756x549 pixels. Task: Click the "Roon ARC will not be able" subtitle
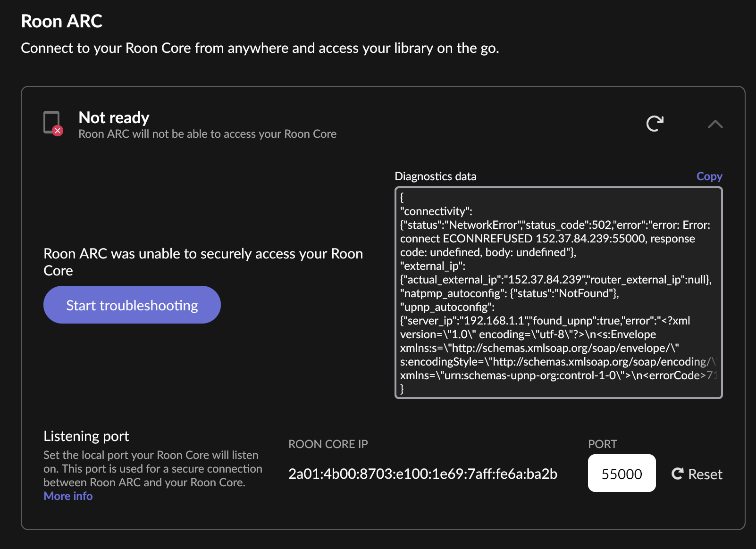point(207,134)
